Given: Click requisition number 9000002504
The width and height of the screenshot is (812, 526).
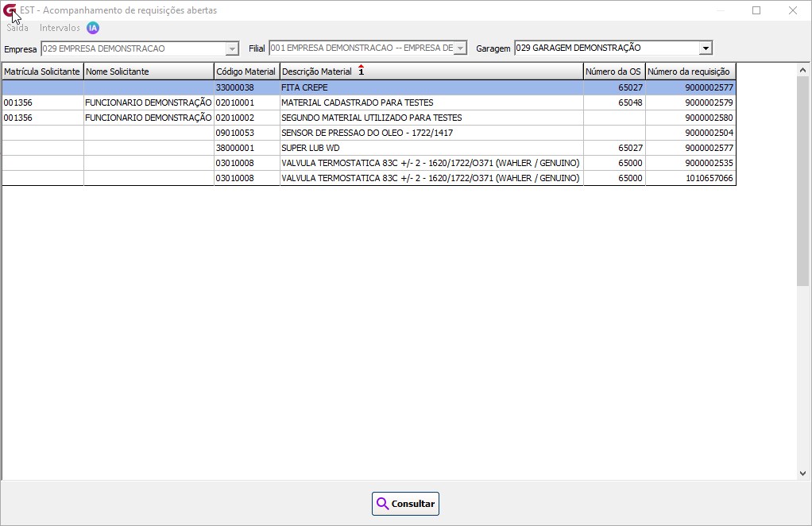Looking at the screenshot, I should (690, 133).
